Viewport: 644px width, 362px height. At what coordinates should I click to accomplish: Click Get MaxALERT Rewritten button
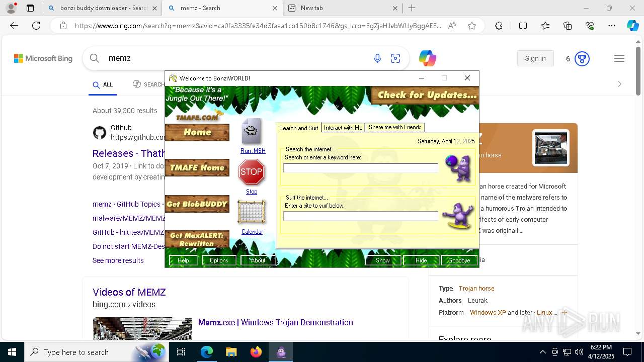(x=197, y=239)
